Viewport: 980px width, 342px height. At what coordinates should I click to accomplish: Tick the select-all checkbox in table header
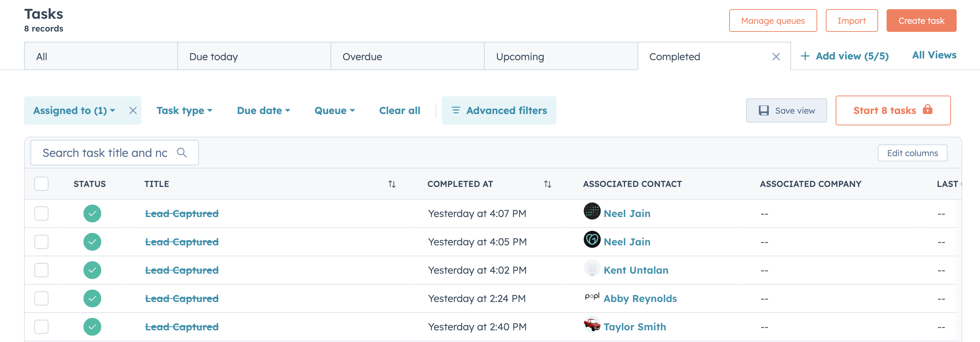[x=41, y=184]
